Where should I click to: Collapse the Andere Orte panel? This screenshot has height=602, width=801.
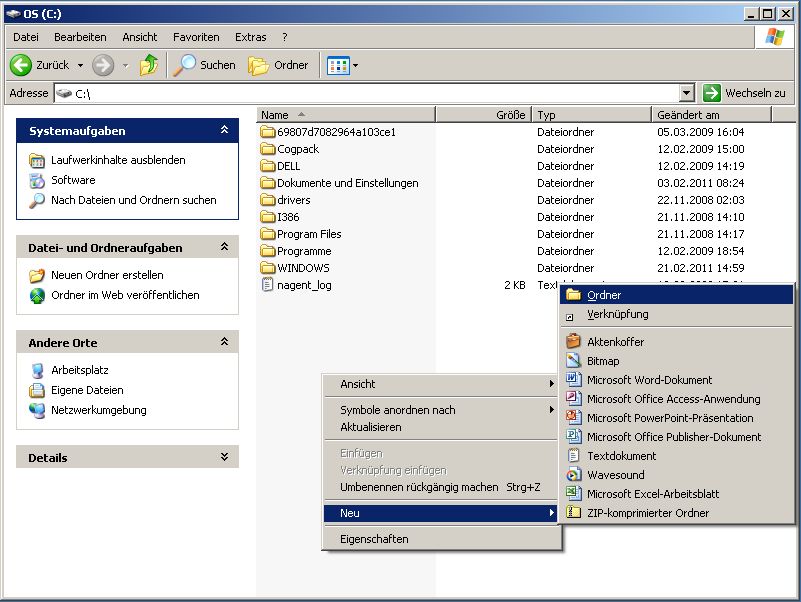pyautogui.click(x=224, y=341)
